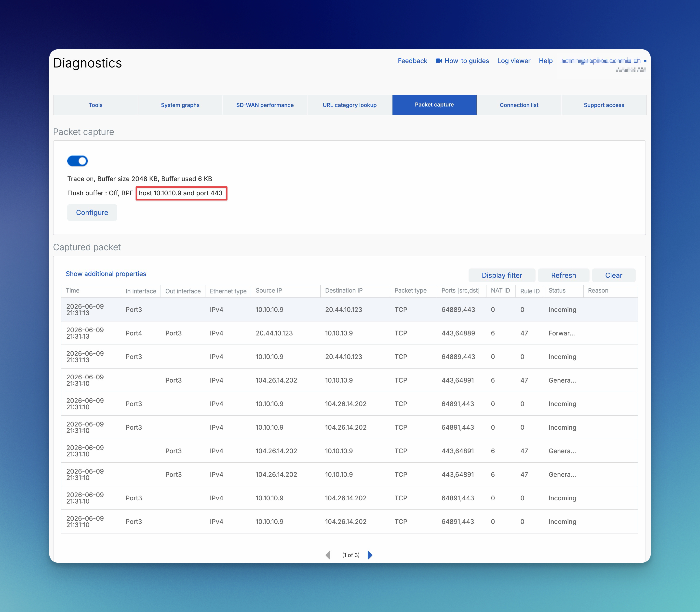Click the previous page arrow

328,555
